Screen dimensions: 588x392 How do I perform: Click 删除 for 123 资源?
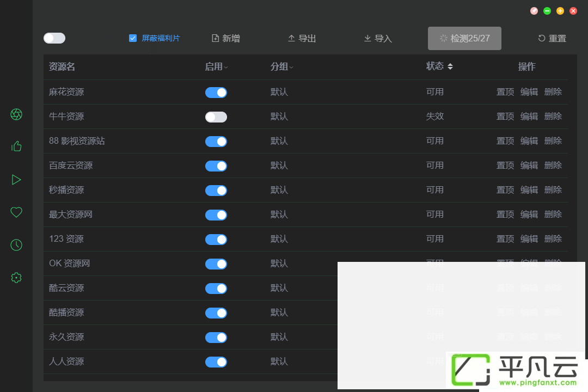click(x=553, y=238)
